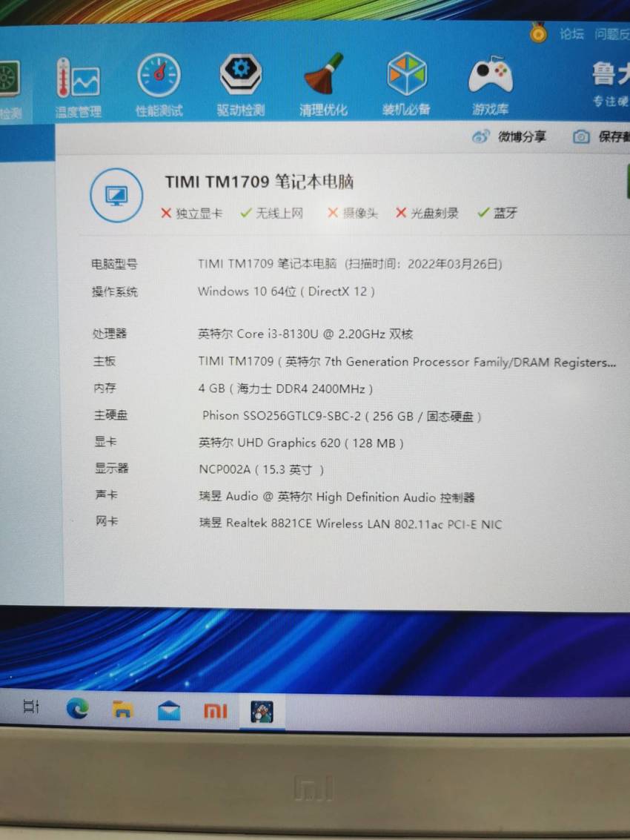Open File Explorer from taskbar

coord(123,710)
